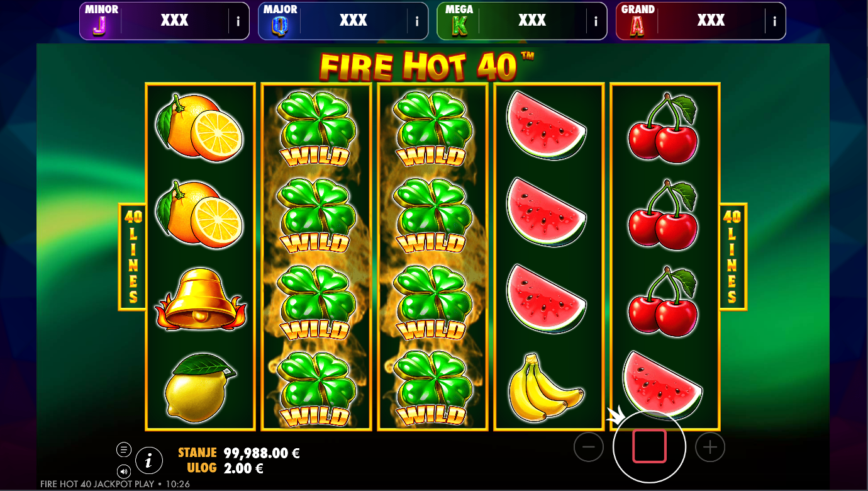The height and width of the screenshot is (491, 868).
Task: Open the game info circle icon
Action: click(x=148, y=461)
